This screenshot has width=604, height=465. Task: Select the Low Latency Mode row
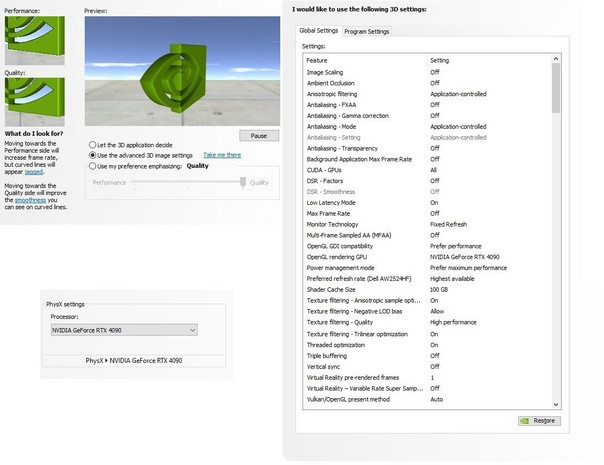point(428,203)
